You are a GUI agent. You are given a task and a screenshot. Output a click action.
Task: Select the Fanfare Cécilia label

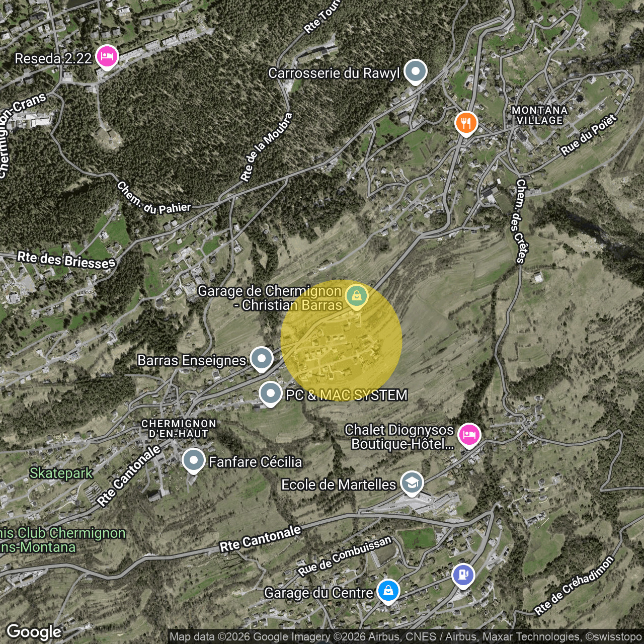tap(256, 462)
